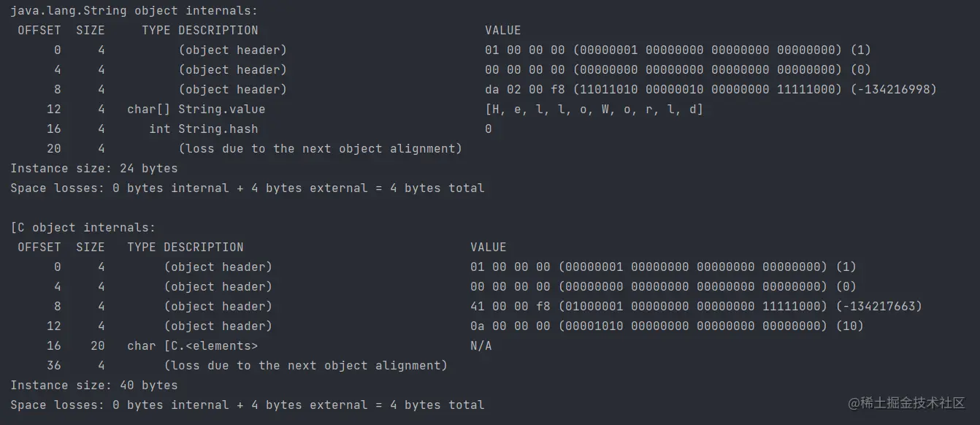Click 'Space losses' line under 'Instance size: 24 bytes'
980x425 pixels.
247,188
